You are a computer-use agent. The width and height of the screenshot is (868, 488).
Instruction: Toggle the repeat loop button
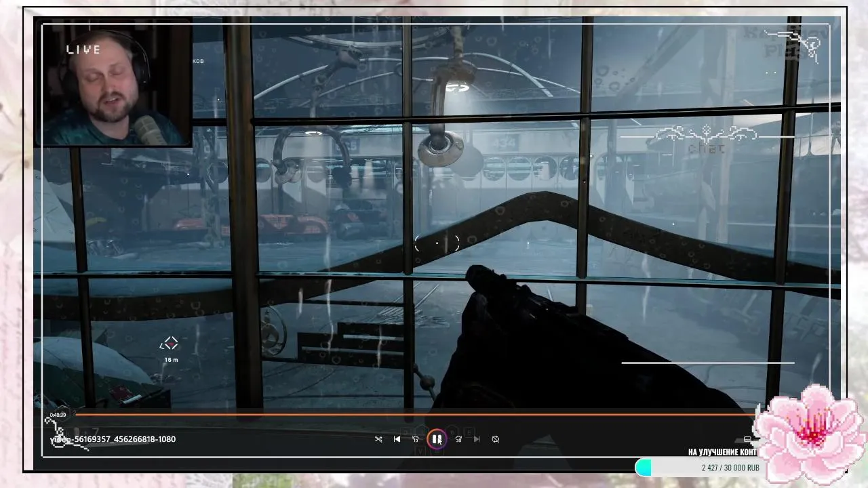click(496, 439)
